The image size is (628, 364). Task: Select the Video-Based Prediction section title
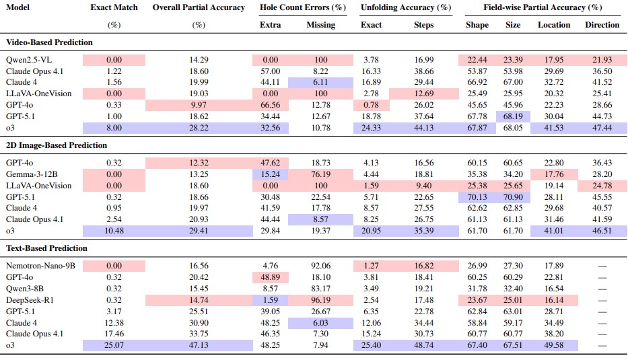point(49,42)
